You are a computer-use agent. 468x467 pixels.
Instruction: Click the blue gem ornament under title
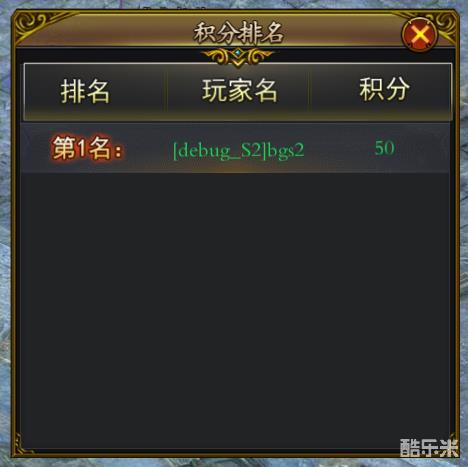pyautogui.click(x=238, y=53)
